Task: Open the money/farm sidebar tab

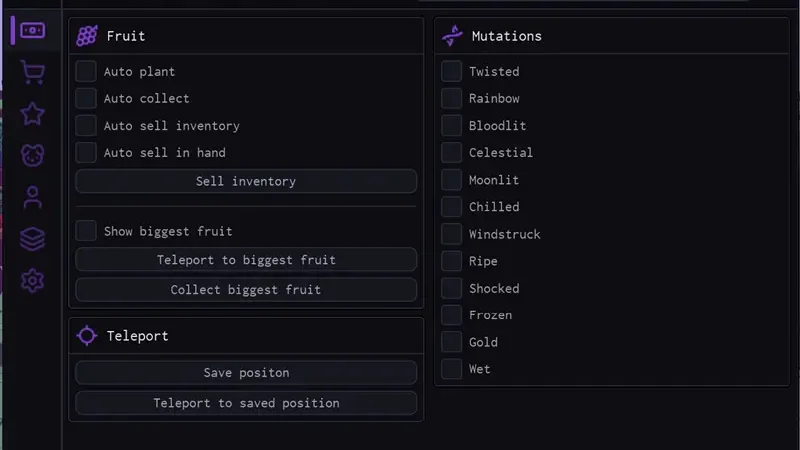Action: coord(32,31)
